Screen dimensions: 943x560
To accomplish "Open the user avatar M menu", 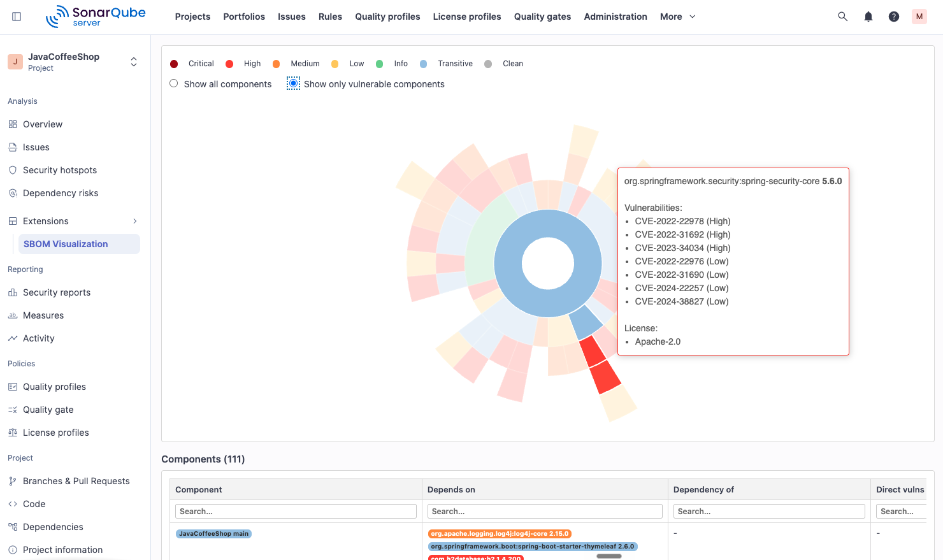I will click(919, 17).
